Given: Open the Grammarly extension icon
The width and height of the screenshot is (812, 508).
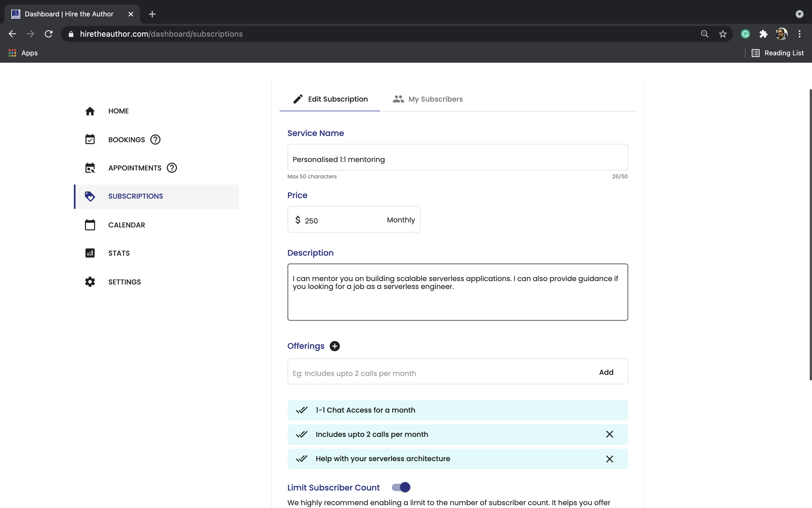Looking at the screenshot, I should (x=745, y=34).
